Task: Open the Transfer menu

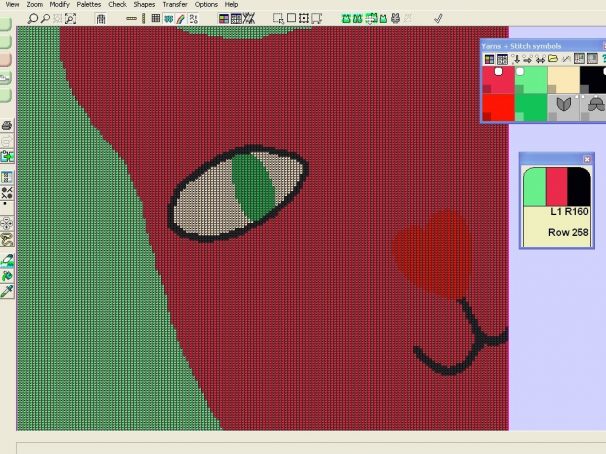Action: click(175, 5)
